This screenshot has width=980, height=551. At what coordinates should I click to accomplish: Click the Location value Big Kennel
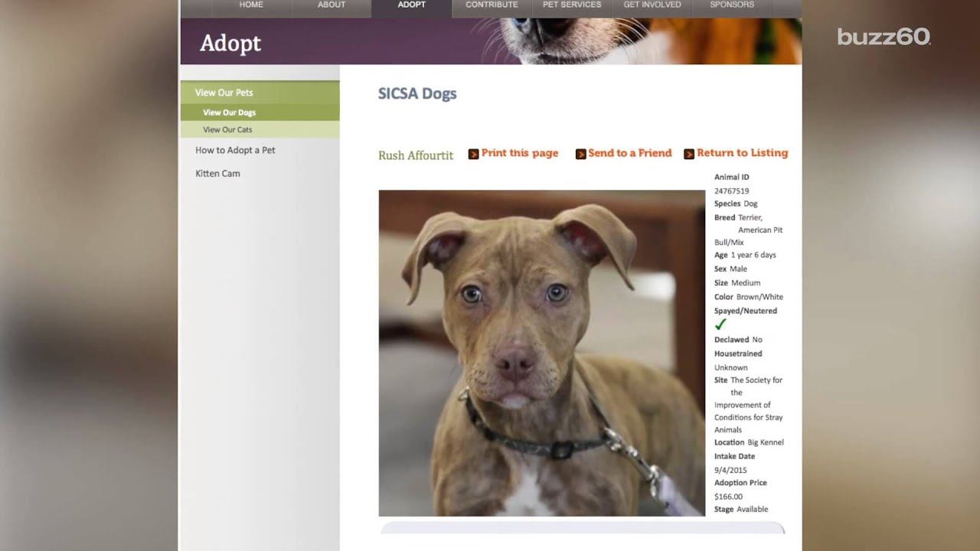point(766,442)
